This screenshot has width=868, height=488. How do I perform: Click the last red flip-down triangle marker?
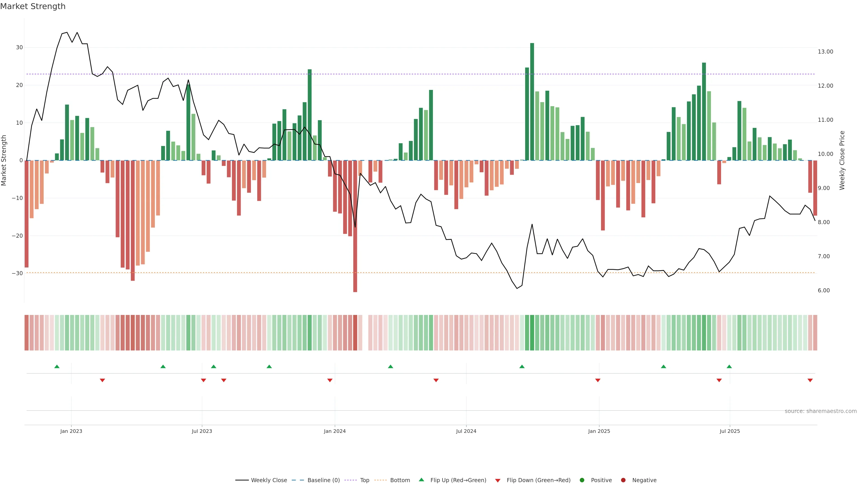coord(810,380)
